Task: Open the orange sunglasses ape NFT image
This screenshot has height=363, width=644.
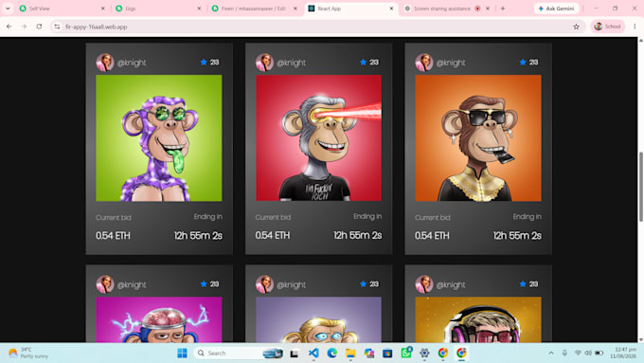Action: click(478, 138)
